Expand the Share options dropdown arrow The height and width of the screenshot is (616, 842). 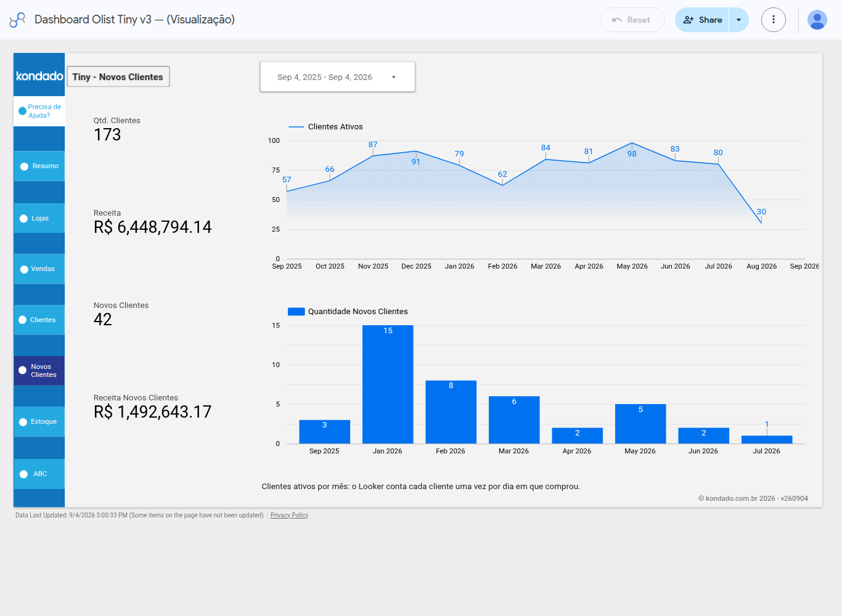pyautogui.click(x=739, y=20)
